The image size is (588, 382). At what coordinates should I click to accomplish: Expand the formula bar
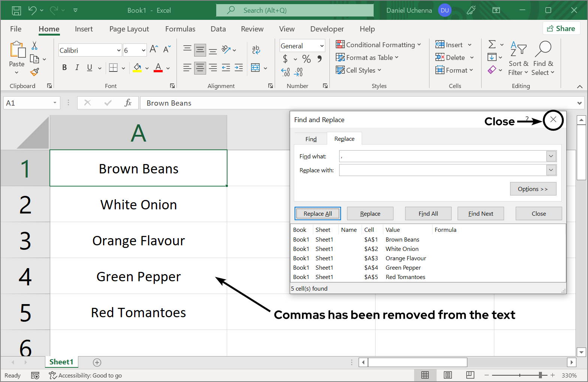[580, 103]
